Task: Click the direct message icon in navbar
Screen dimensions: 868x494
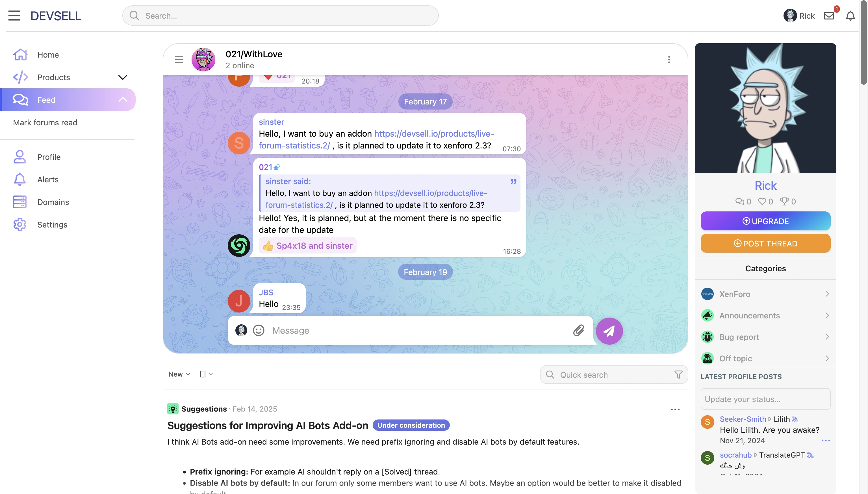Action: coord(829,15)
